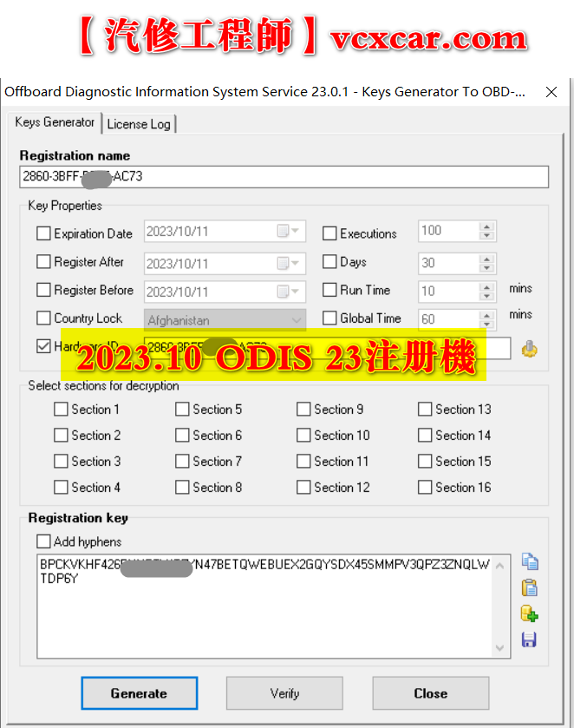Enable the Run Time checkbox
The width and height of the screenshot is (574, 728).
329,290
